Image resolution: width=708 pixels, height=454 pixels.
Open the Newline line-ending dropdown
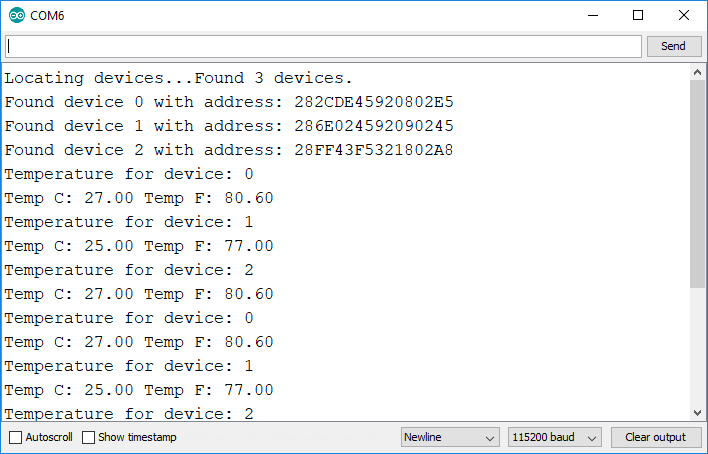click(450, 437)
